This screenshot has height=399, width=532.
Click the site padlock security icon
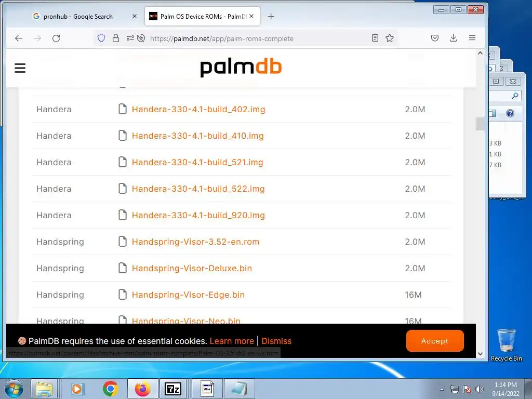pos(116,38)
